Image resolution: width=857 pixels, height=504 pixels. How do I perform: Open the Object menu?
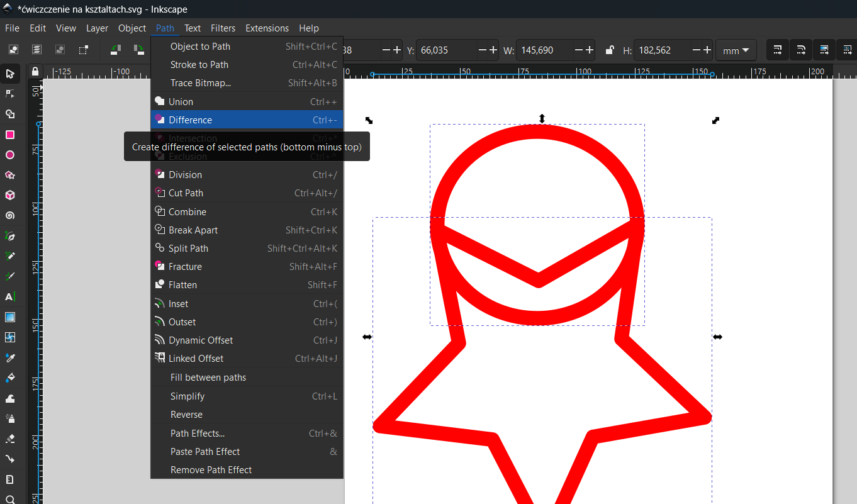(132, 28)
